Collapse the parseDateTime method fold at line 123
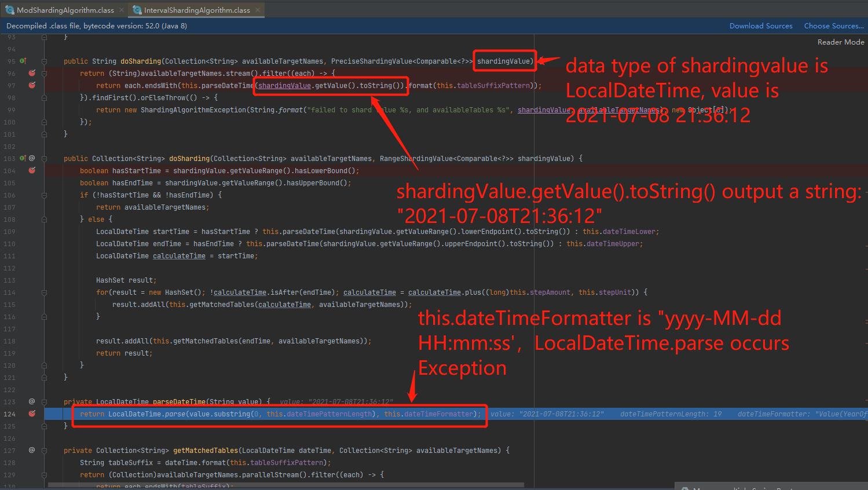Image resolution: width=868 pixels, height=490 pixels. (44, 401)
